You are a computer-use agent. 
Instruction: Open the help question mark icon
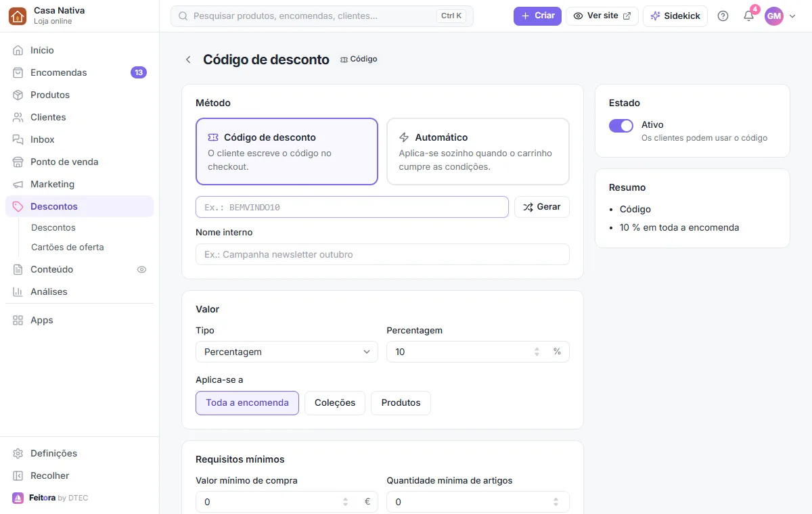click(723, 16)
